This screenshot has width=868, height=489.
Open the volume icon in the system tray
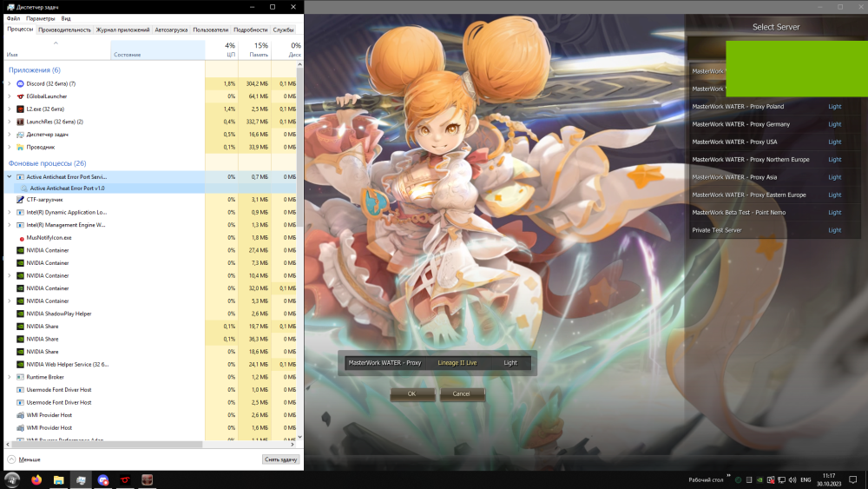click(x=792, y=479)
